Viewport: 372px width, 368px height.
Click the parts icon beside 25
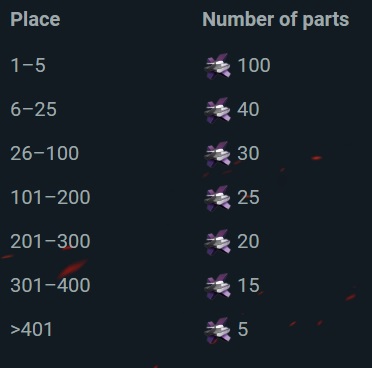217,198
